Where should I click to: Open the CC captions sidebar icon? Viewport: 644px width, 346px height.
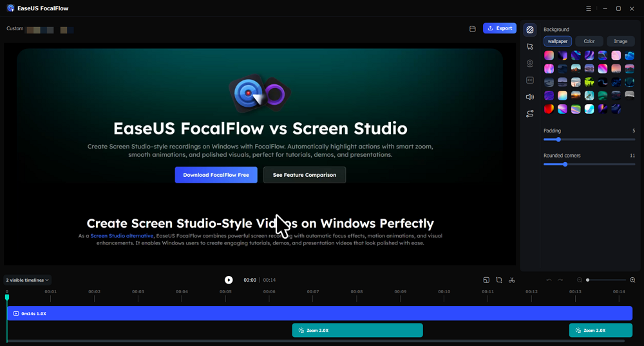coord(530,80)
